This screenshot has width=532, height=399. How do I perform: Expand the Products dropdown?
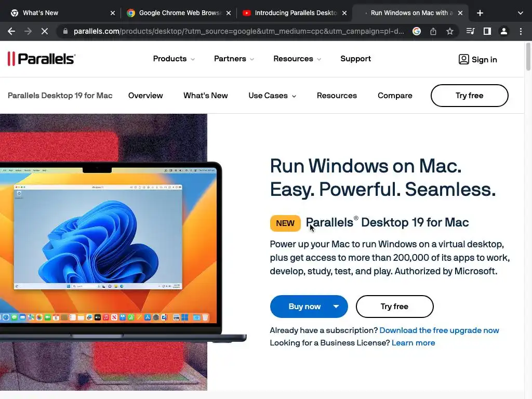174,59
